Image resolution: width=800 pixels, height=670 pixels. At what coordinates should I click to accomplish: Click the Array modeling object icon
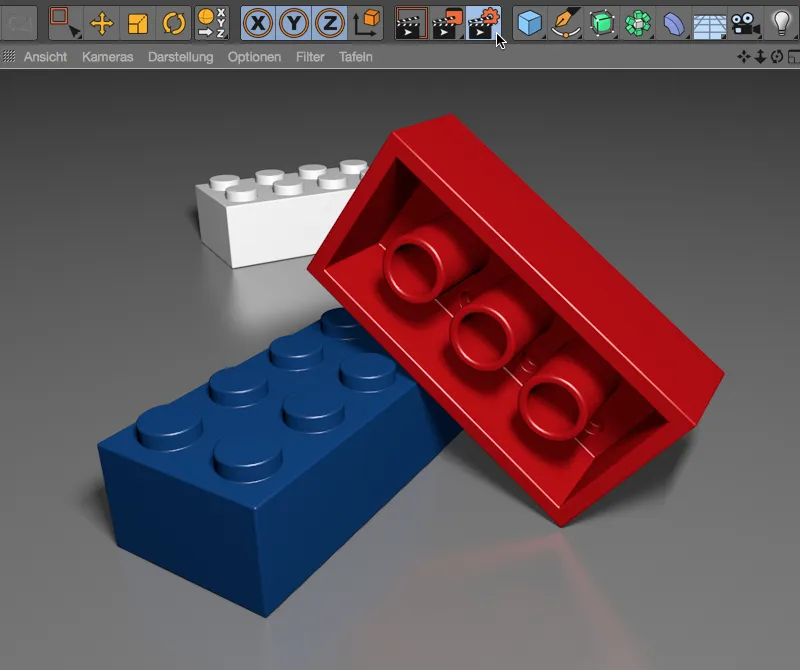[x=638, y=23]
